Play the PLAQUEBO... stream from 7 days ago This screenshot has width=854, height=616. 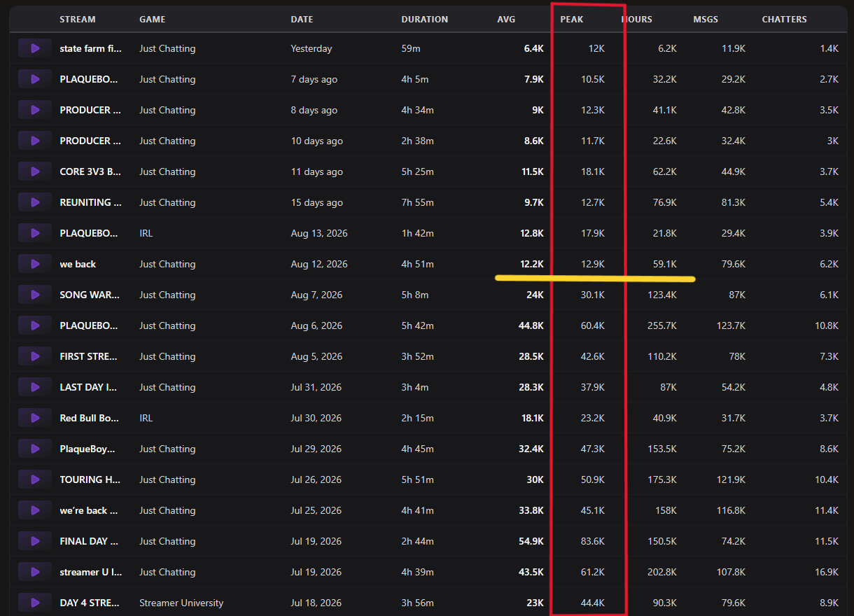click(35, 79)
